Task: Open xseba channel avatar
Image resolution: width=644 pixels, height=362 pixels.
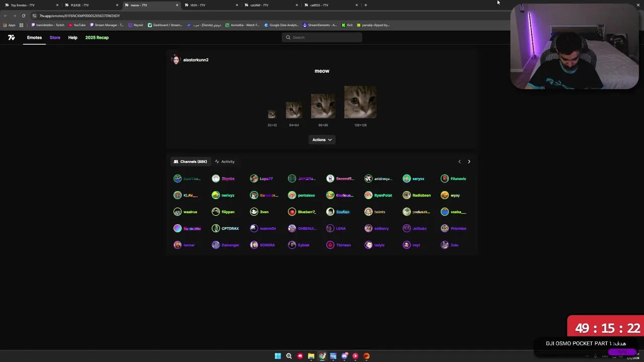Action: [445, 212]
